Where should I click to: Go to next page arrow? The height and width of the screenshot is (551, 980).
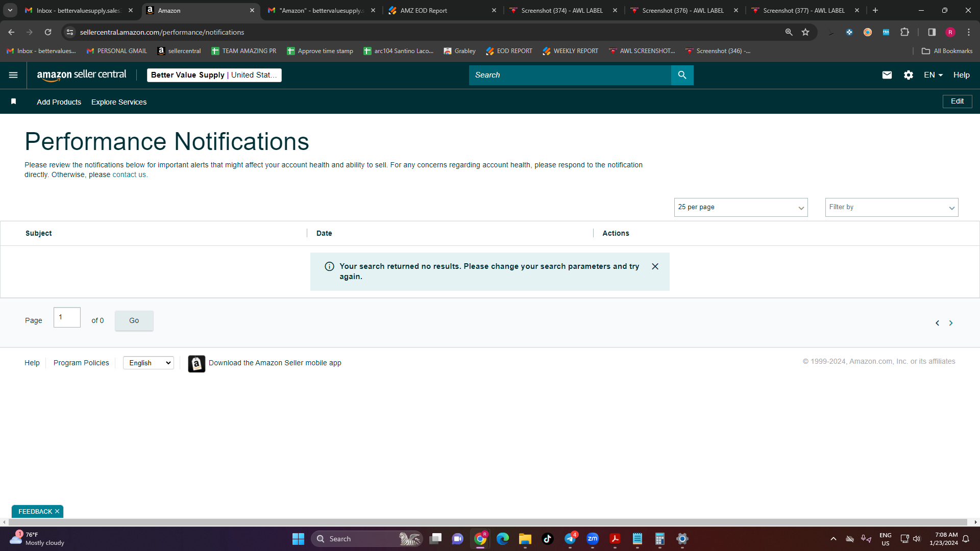coord(951,323)
